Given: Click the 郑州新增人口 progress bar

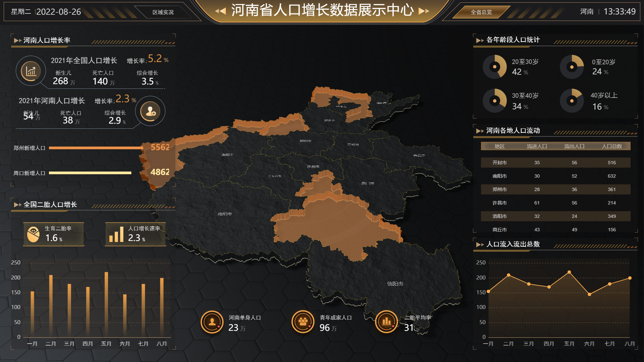Looking at the screenshot, I should pos(96,148).
